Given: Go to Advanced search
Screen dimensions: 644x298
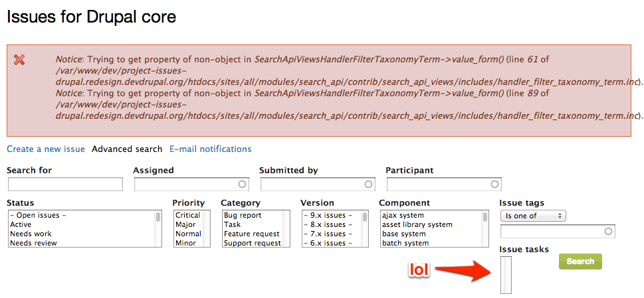Looking at the screenshot, I should [x=127, y=149].
